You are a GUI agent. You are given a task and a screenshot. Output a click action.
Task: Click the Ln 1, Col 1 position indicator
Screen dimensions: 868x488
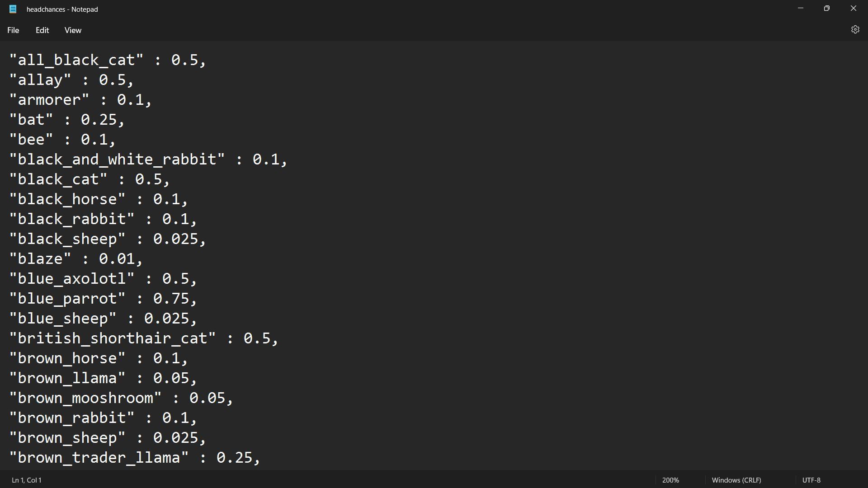[x=27, y=480]
